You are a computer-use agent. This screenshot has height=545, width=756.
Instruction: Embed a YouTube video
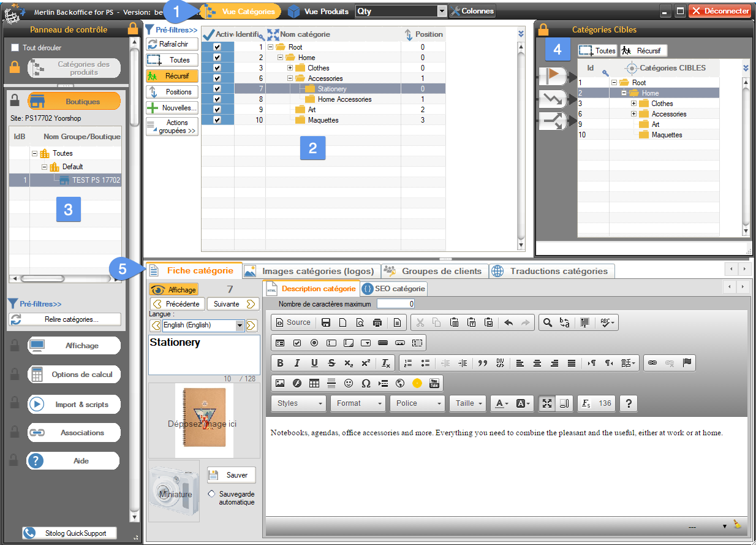click(x=434, y=383)
